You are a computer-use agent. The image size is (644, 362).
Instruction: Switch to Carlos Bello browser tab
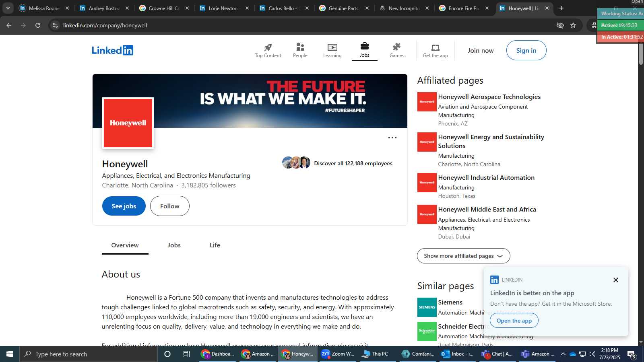[284, 8]
